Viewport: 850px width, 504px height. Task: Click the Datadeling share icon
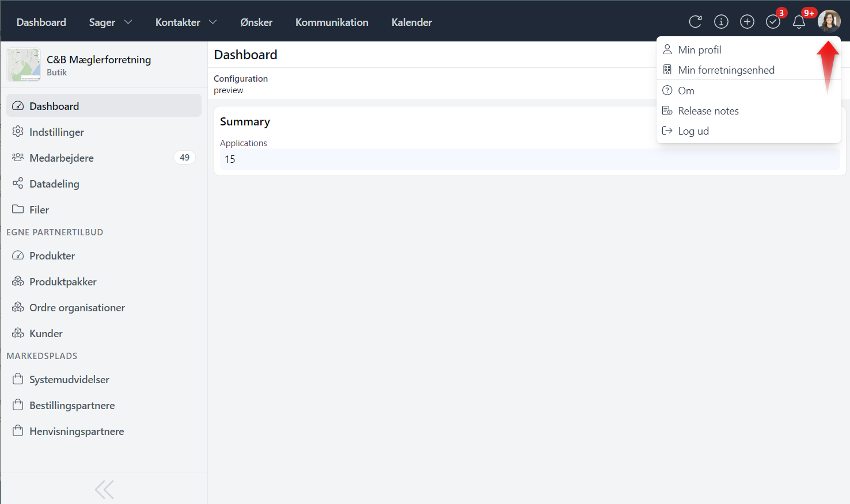[x=18, y=184]
